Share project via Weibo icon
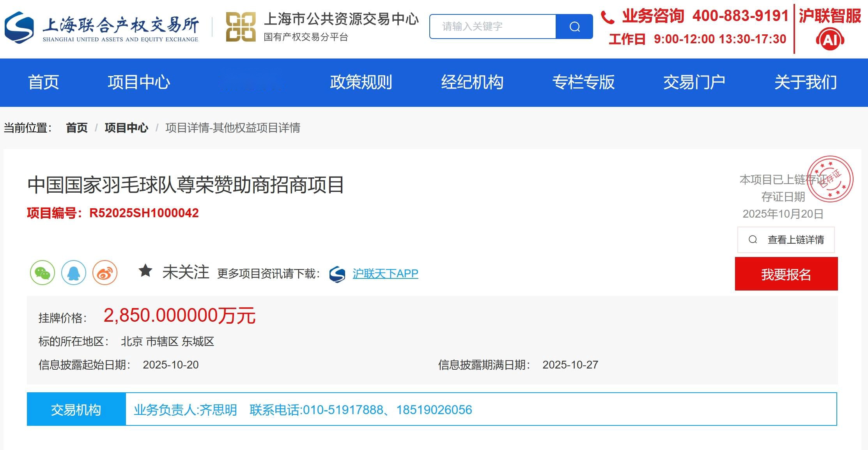The image size is (868, 450). [105, 273]
